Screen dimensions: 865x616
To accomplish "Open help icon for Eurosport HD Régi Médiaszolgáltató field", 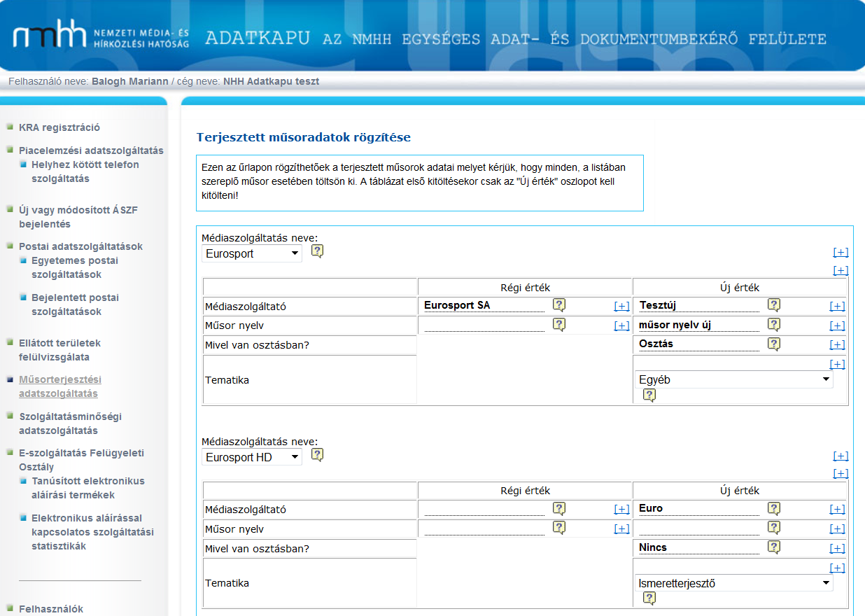I will pos(558,508).
